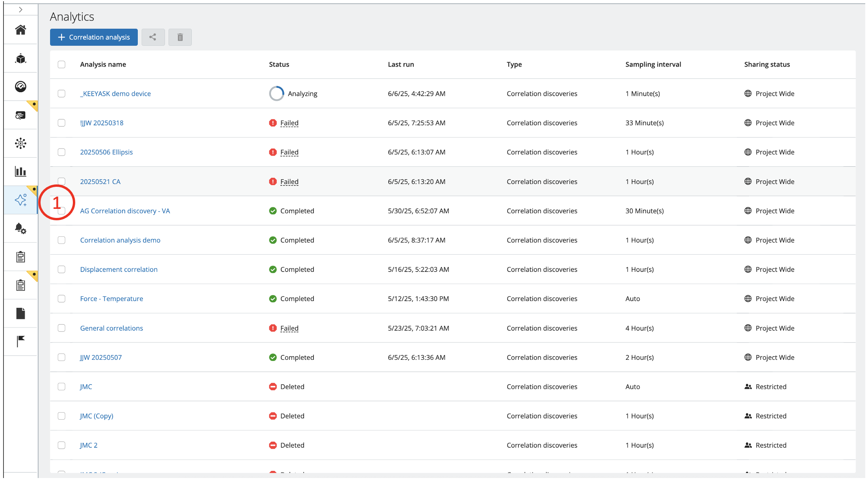
Task: Open the gauge dashboard sidebar icon
Action: 20,87
